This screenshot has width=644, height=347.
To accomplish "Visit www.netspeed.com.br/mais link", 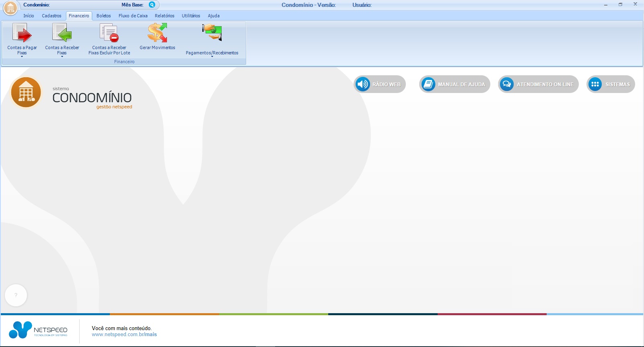I will (x=124, y=335).
